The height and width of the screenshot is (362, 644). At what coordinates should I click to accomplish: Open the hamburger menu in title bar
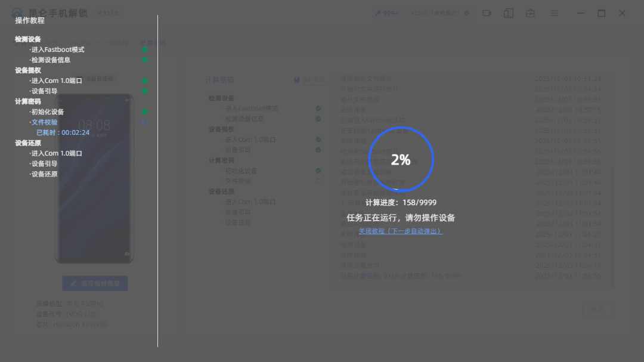coord(554,13)
